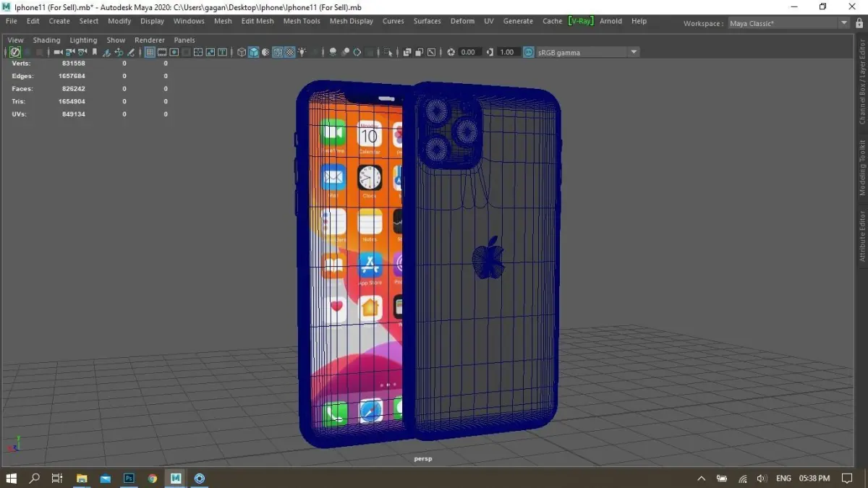Switch viewport to Wireframe shading
Screen dimensions: 868x488
pos(241,52)
